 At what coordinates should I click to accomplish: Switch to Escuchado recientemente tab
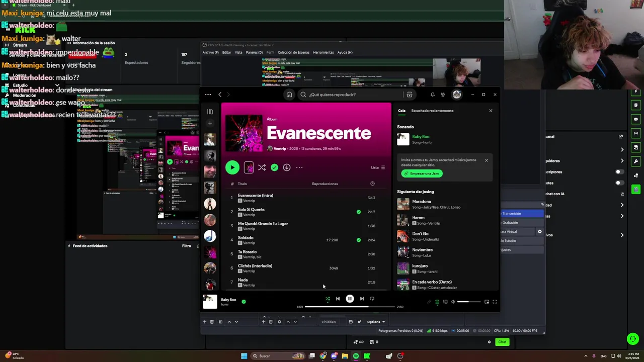pyautogui.click(x=432, y=111)
